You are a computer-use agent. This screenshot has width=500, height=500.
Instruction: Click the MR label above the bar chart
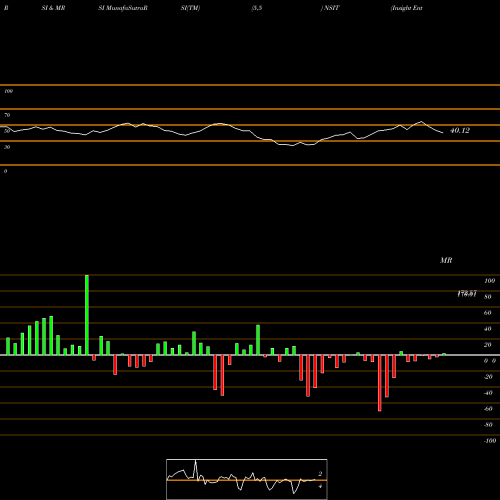click(x=446, y=260)
